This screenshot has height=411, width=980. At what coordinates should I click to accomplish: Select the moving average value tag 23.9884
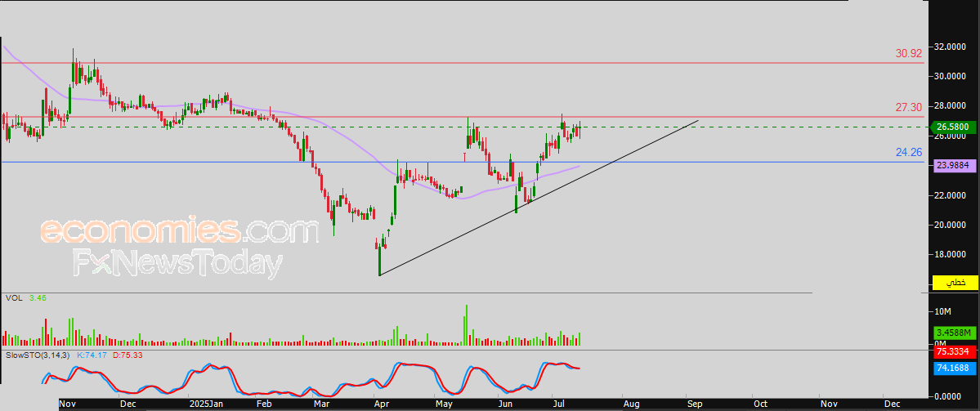coord(954,166)
